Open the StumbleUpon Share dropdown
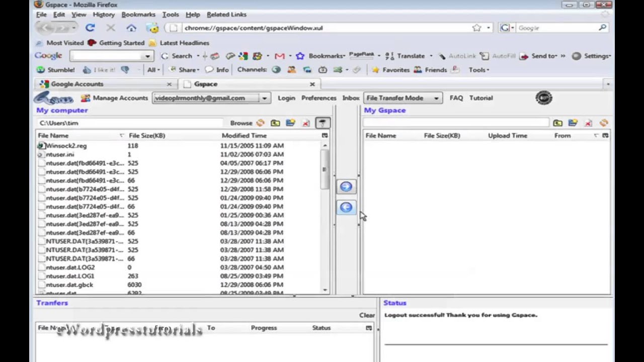The image size is (644, 362). 185,70
